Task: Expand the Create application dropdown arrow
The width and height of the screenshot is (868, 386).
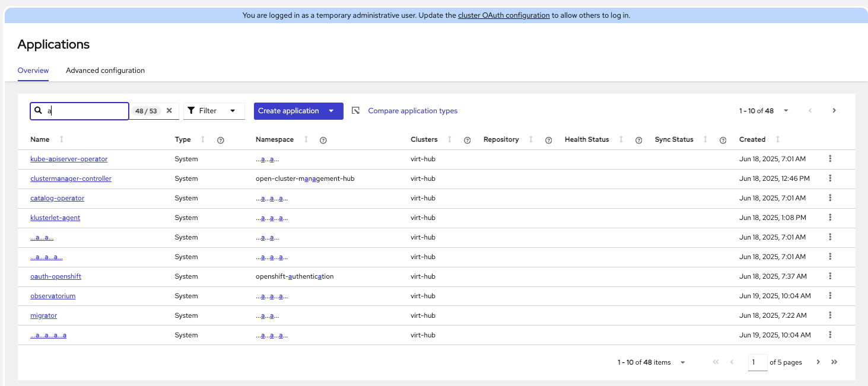Action: point(331,111)
